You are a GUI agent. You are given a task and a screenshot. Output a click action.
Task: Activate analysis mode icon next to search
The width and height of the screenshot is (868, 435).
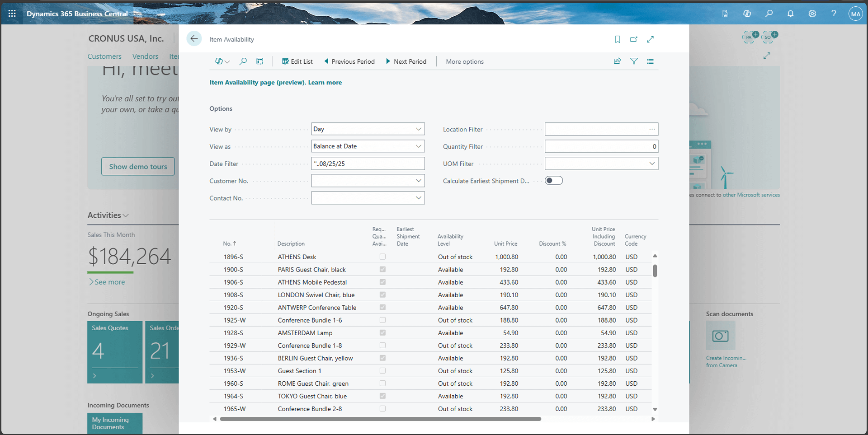click(259, 61)
